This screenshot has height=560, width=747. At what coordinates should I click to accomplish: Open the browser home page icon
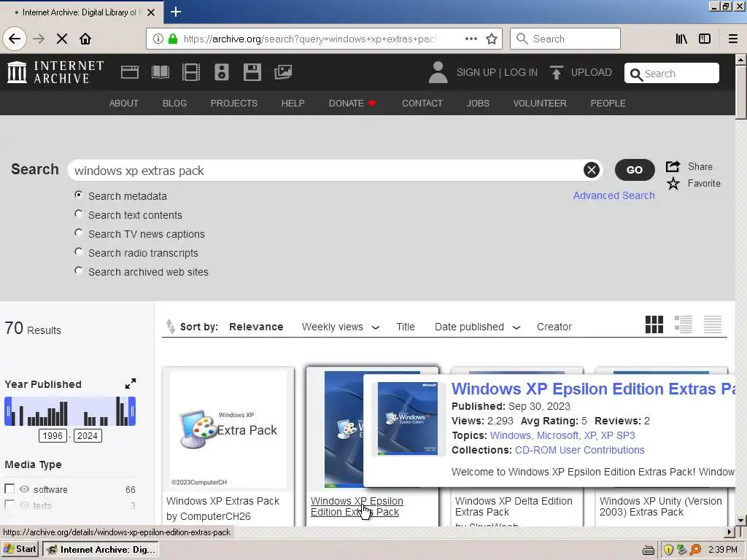85,39
